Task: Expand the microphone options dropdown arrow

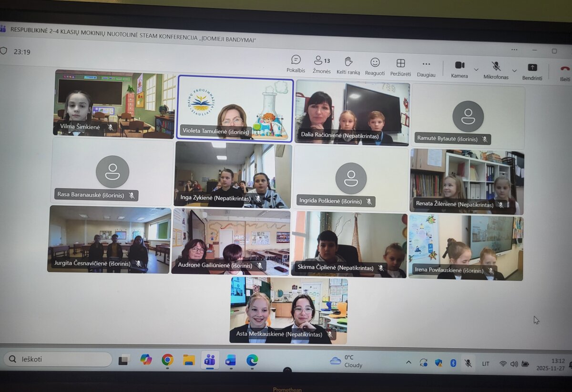Action: pyautogui.click(x=514, y=70)
